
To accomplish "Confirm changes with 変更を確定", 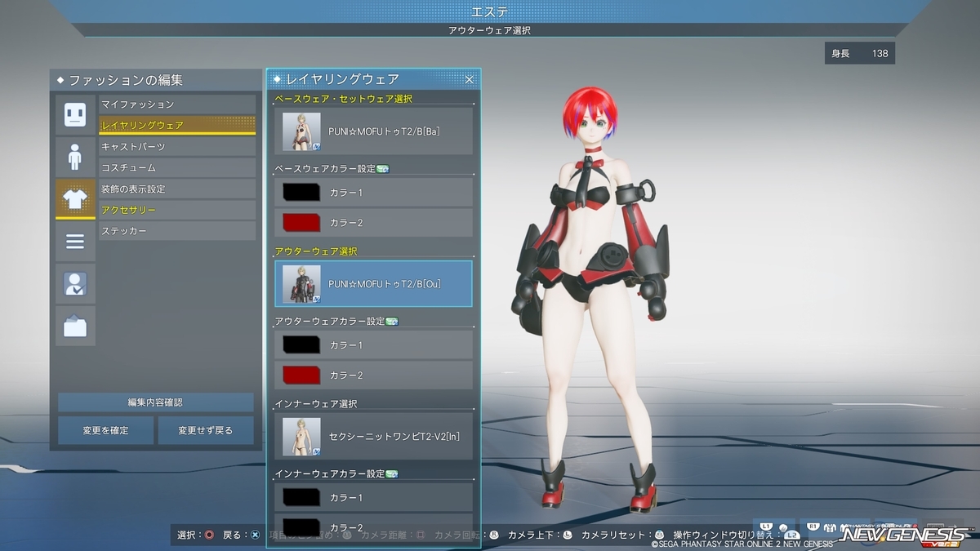I will 105,430.
